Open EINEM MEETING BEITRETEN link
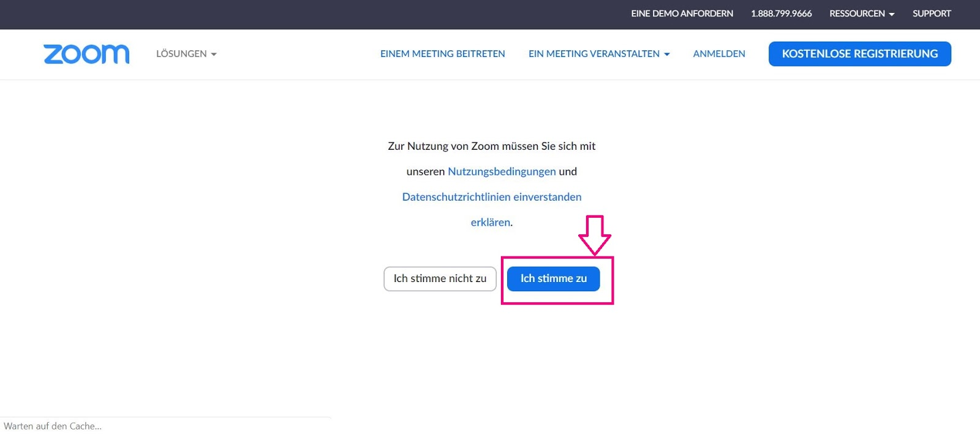 [442, 54]
